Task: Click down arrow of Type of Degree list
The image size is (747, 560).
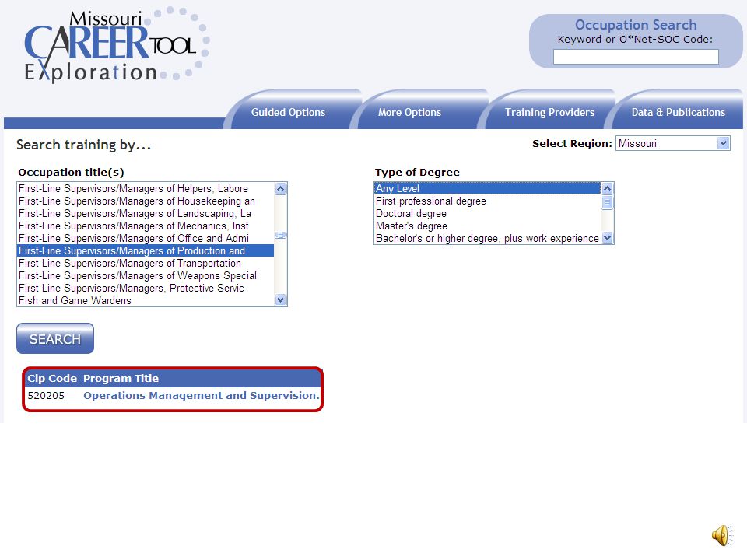Action: [x=607, y=238]
